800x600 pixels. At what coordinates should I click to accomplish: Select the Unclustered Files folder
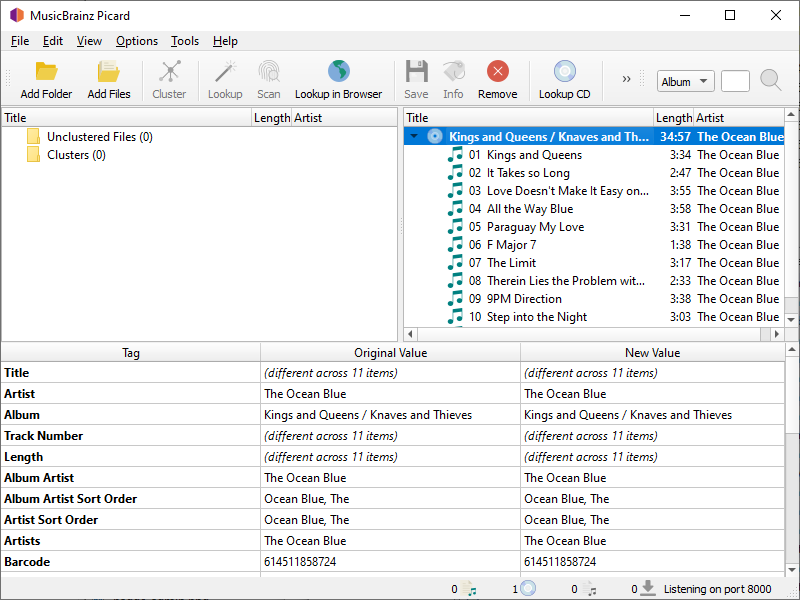click(99, 137)
